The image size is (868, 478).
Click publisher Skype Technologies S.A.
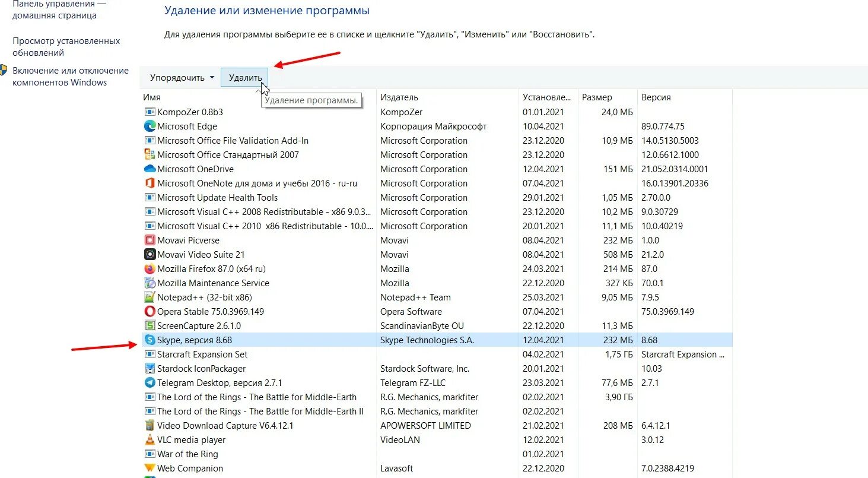pyautogui.click(x=427, y=340)
